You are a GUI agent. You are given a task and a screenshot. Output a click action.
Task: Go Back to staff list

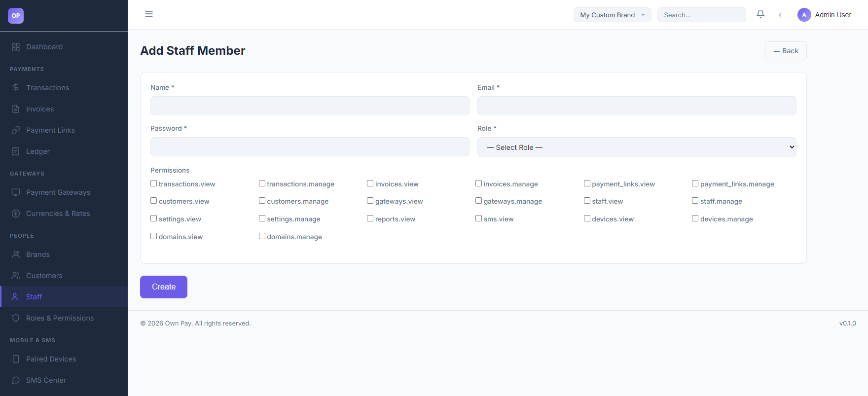(x=786, y=51)
